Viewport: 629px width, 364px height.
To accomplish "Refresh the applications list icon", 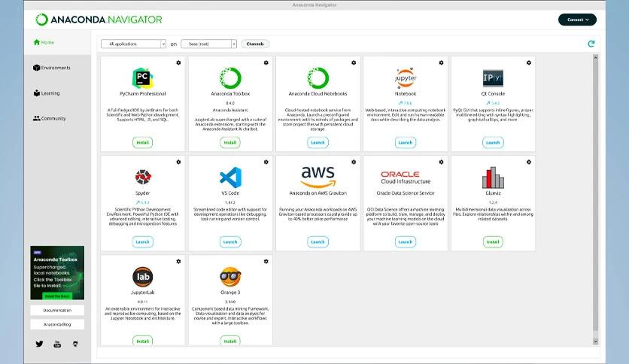I will pos(591,44).
